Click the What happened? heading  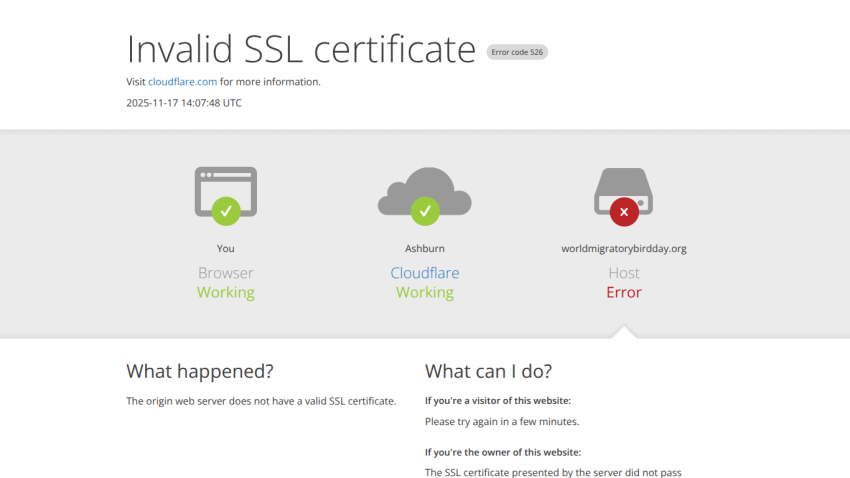coord(200,371)
